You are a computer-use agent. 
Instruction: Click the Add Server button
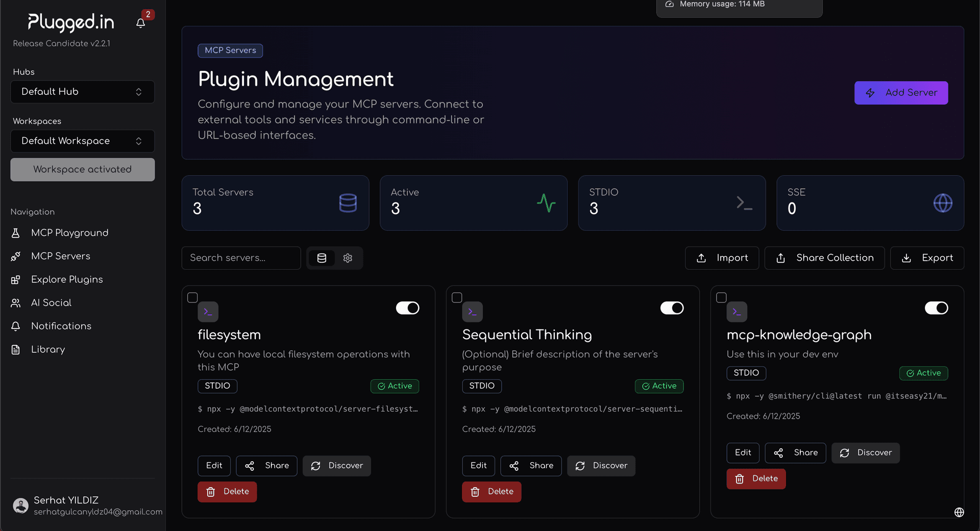tap(901, 93)
